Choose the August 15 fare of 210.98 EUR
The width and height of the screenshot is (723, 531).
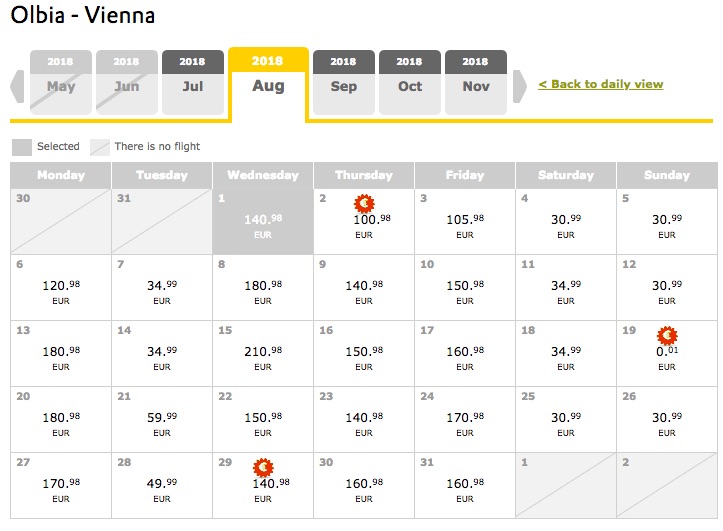coord(263,354)
